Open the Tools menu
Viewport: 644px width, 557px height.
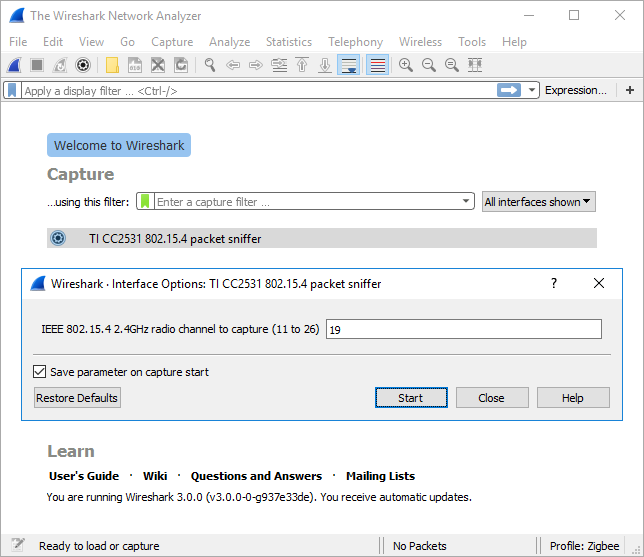pyautogui.click(x=472, y=42)
